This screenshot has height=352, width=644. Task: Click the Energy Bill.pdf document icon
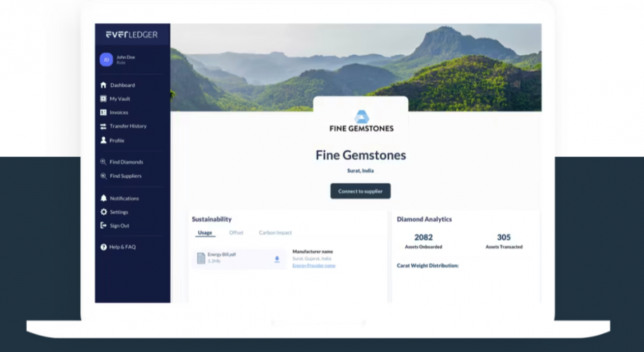tap(201, 258)
